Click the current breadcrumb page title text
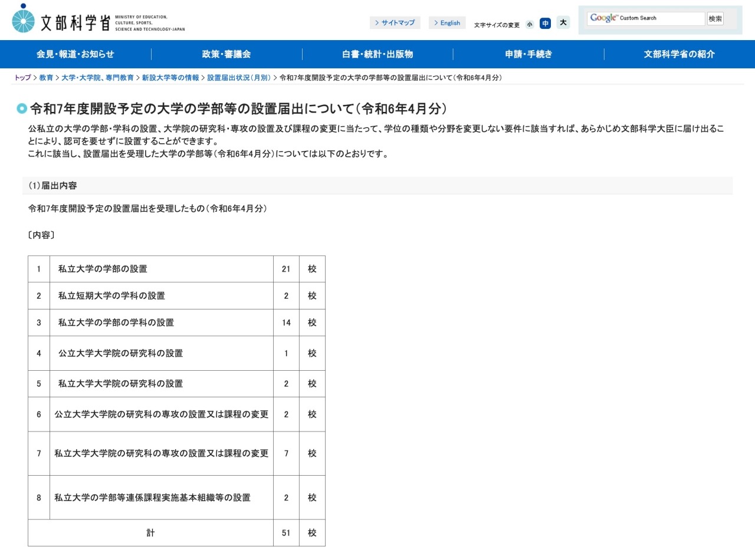Viewport: 755px width, 560px height. (x=390, y=78)
